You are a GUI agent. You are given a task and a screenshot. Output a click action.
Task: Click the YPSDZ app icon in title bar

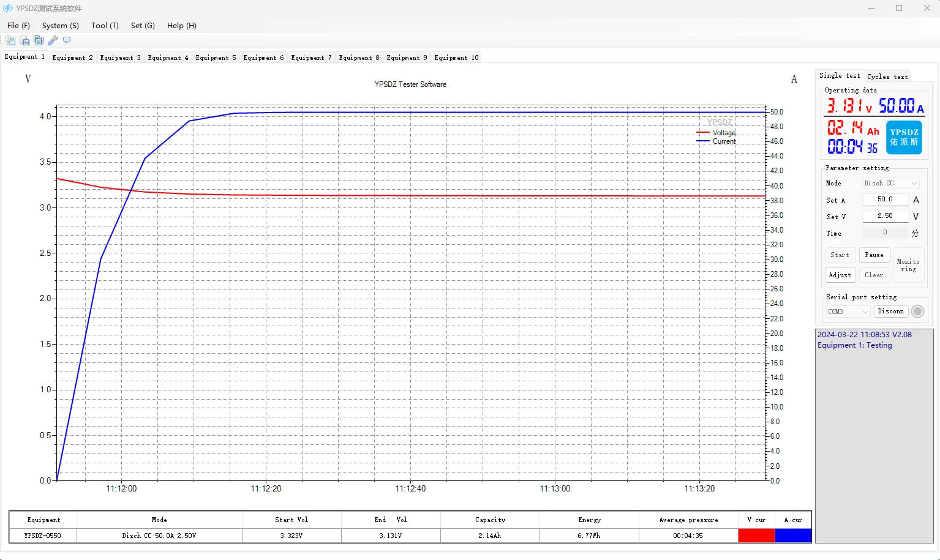click(x=8, y=8)
